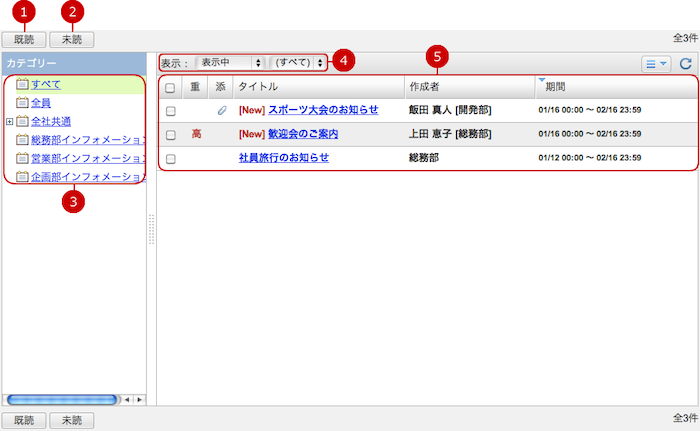Click author cell 総務部
Screen dimensions: 700x431
pos(424,158)
